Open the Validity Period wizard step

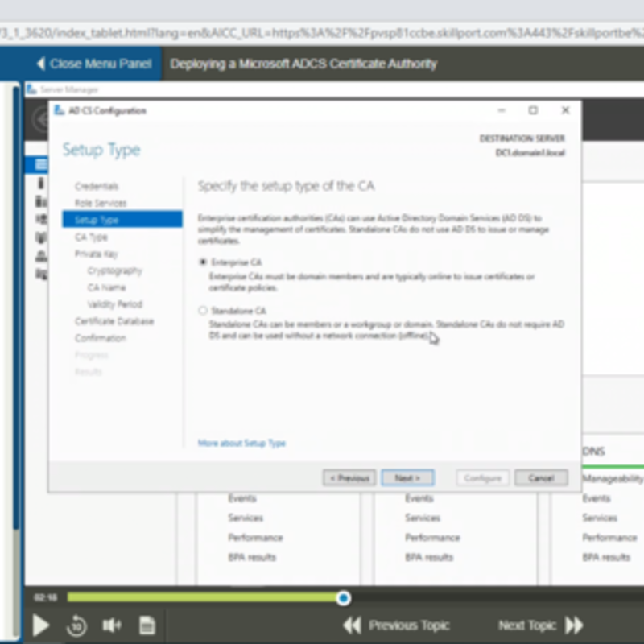coord(114,304)
